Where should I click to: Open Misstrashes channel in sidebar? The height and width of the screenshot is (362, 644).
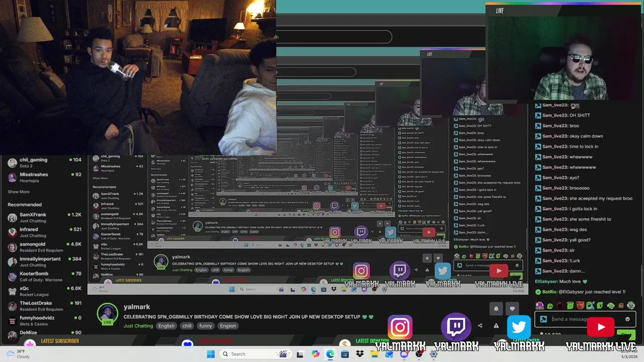(44, 177)
